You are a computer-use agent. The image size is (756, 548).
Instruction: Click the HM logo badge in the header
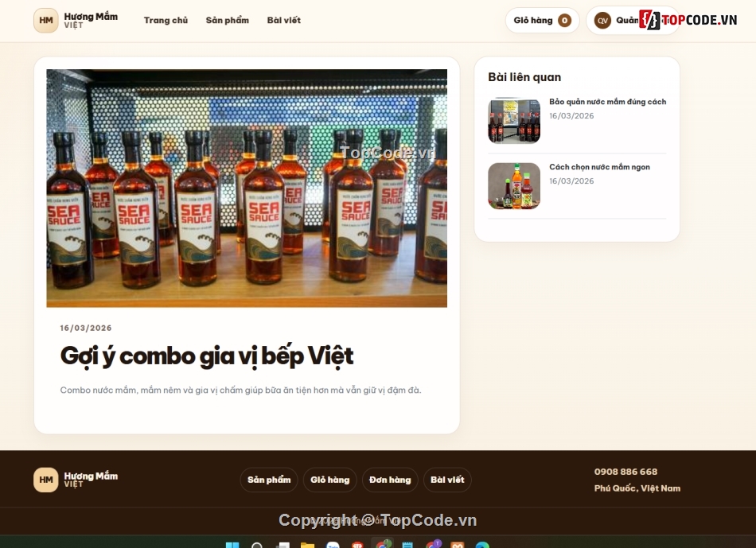46,20
